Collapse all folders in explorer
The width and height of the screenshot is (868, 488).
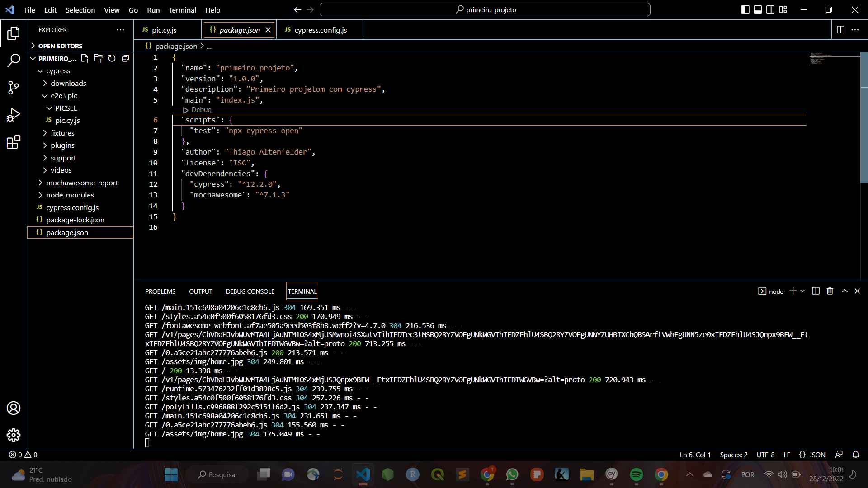click(x=126, y=58)
